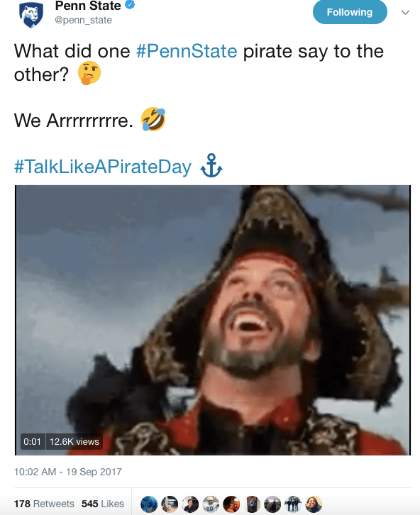The height and width of the screenshot is (515, 420).
Task: Click the thinking face emoji
Action: [89, 73]
